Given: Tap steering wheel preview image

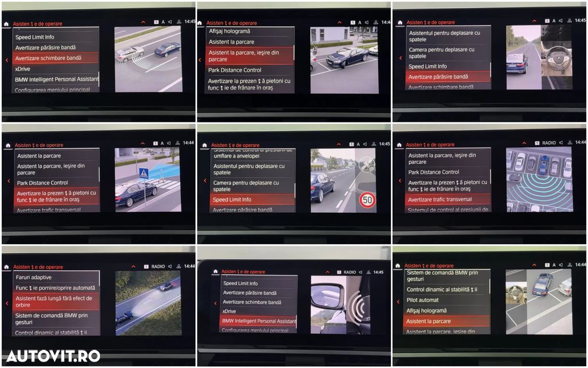Looking at the screenshot, I should point(556,58).
